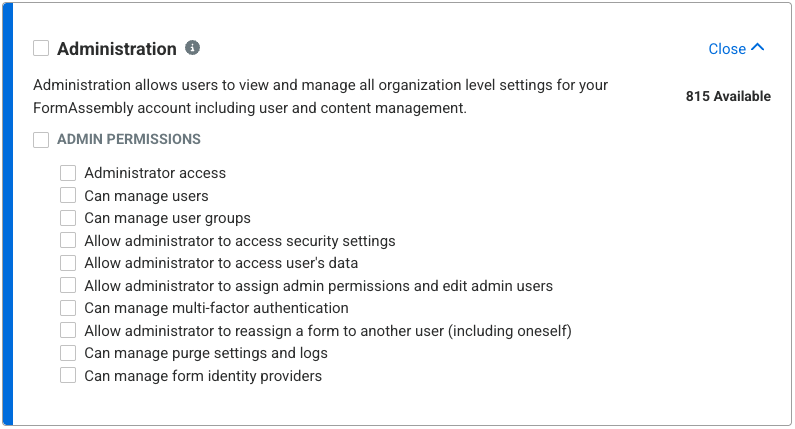Enable access to security settings checkbox
This screenshot has height=429, width=795.
(68, 240)
